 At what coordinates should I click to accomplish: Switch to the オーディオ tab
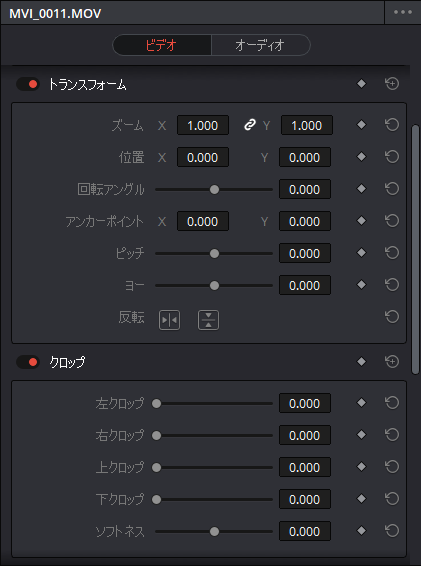260,45
